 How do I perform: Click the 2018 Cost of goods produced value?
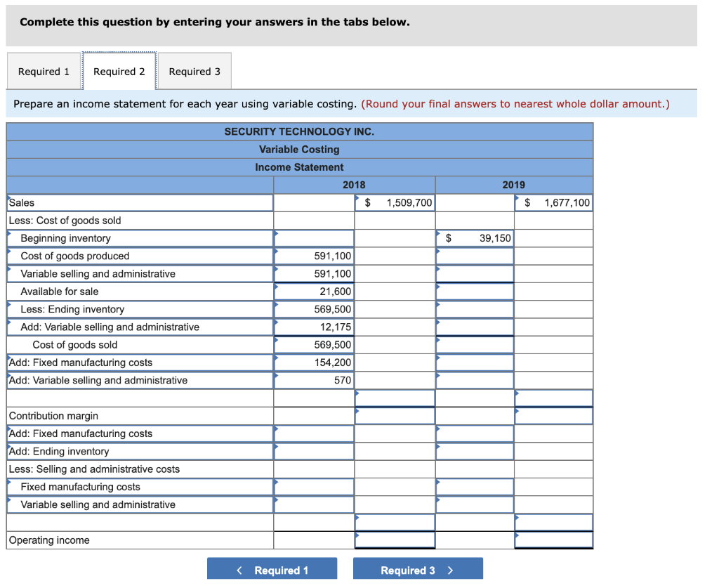(x=314, y=256)
